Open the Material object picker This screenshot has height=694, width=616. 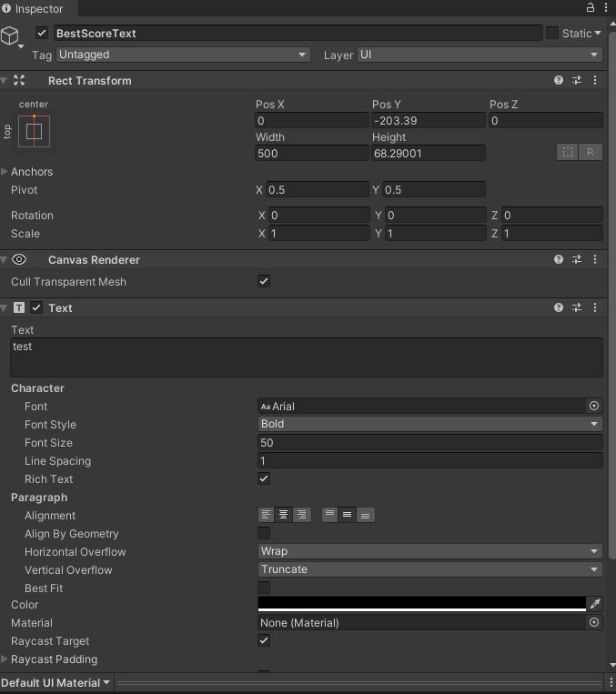click(x=594, y=623)
